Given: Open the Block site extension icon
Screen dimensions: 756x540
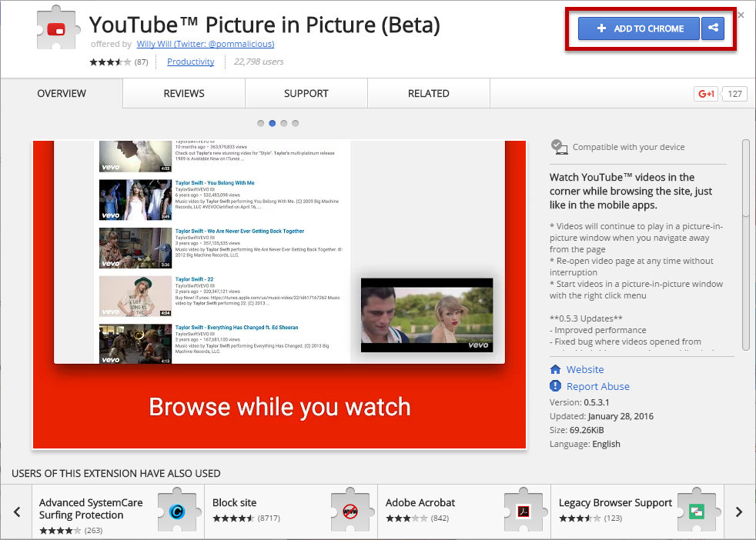Looking at the screenshot, I should (x=350, y=511).
